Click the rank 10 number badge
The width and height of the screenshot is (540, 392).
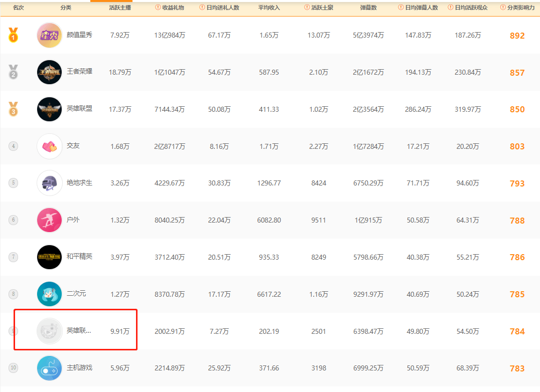13,367
